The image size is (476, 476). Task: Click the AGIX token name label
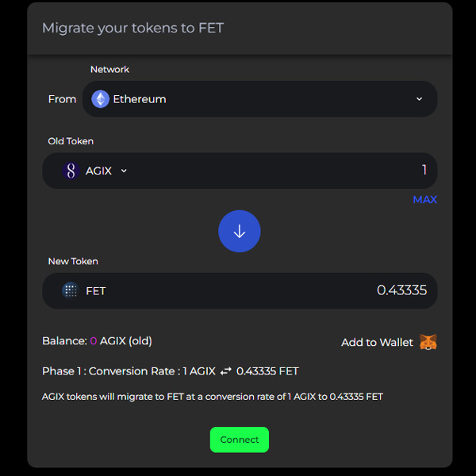(98, 171)
